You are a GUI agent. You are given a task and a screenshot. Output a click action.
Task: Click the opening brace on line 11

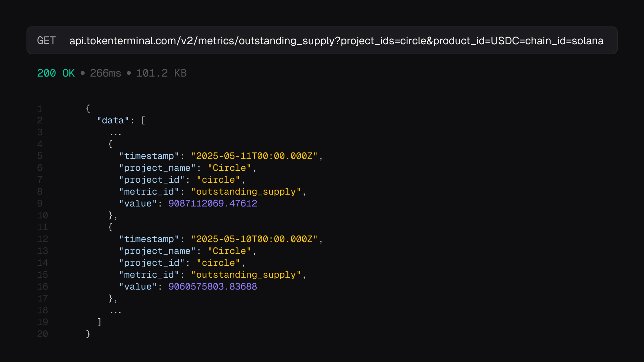click(x=110, y=227)
